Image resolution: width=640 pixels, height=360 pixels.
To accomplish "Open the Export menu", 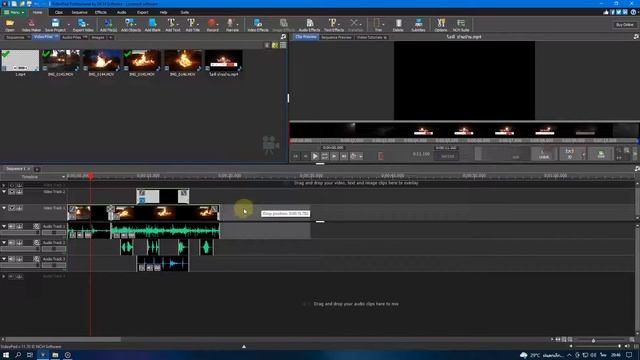I will pyautogui.click(x=142, y=12).
